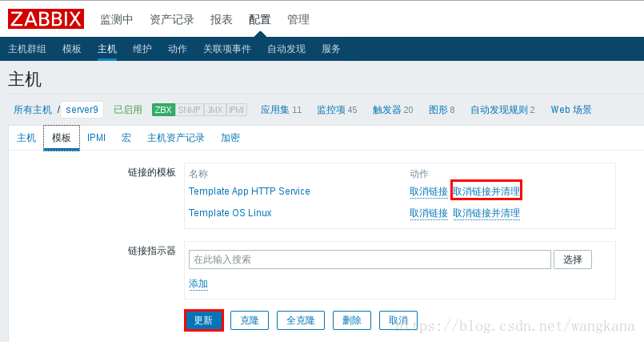Open Web 场景 link

click(x=571, y=110)
